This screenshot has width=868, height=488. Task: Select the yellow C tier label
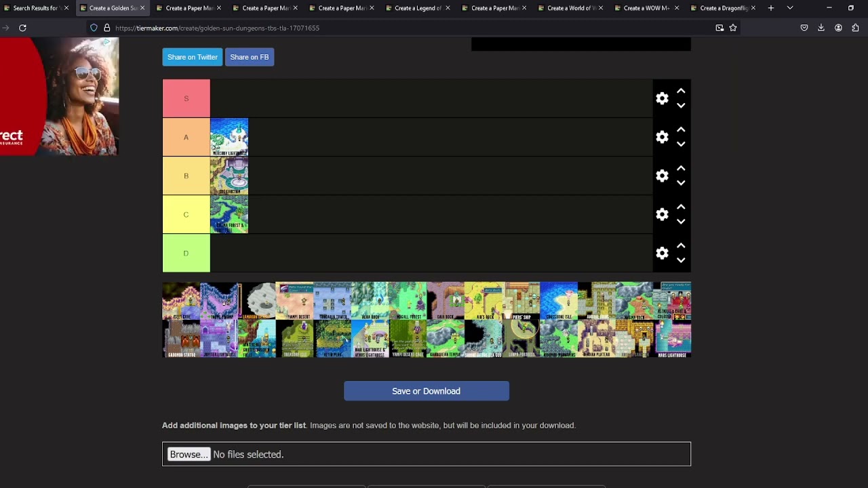click(186, 214)
